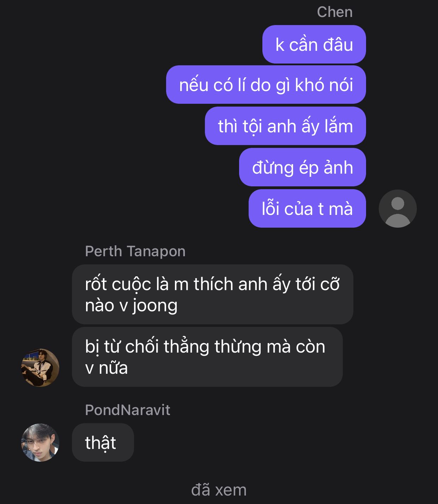
Task: Select the message 'k cần đâu'
Action: coord(314,44)
